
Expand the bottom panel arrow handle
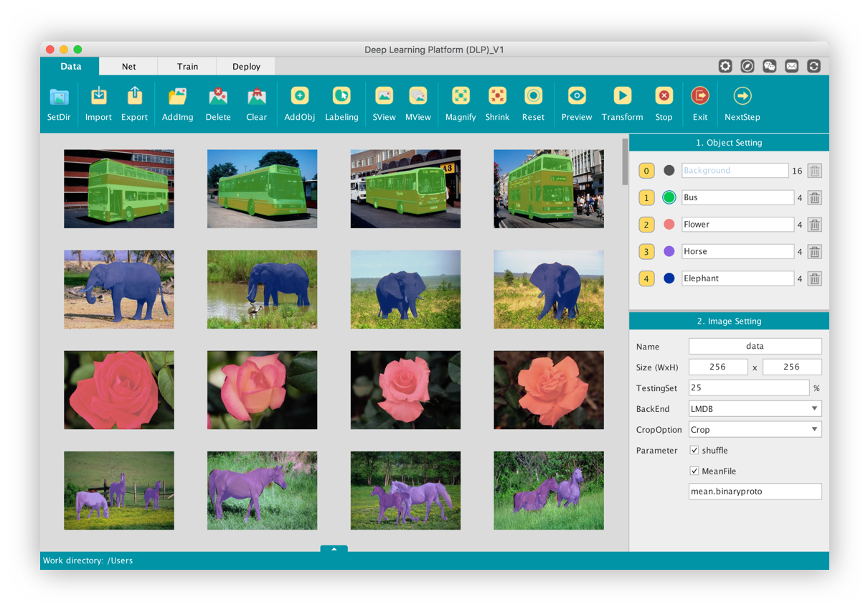pos(334,549)
